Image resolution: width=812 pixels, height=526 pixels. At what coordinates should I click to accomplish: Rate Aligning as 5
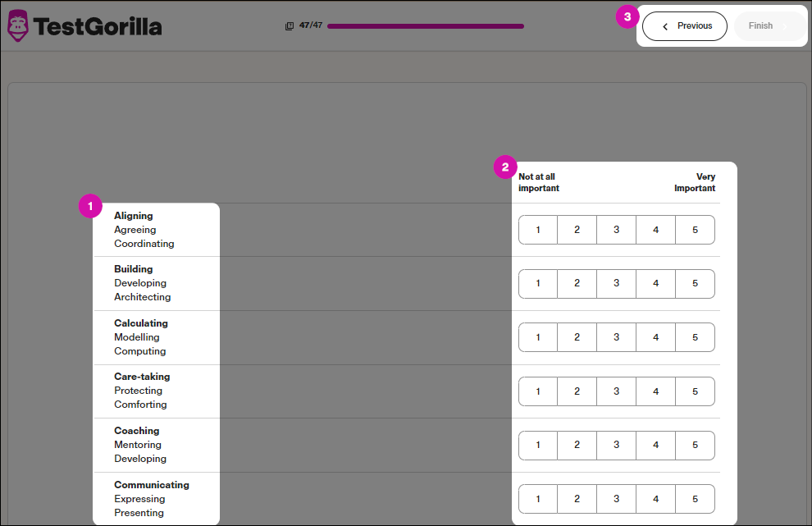click(x=695, y=230)
